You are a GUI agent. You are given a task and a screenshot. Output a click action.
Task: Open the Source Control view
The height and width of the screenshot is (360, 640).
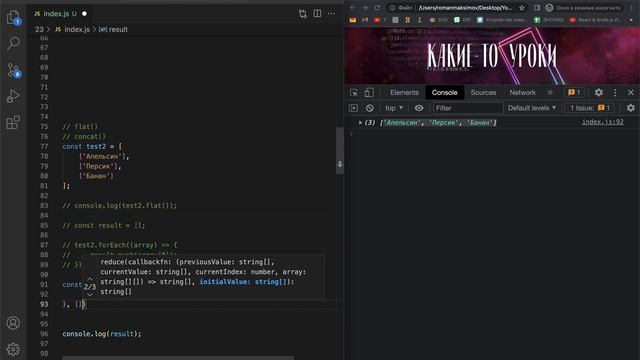13,70
